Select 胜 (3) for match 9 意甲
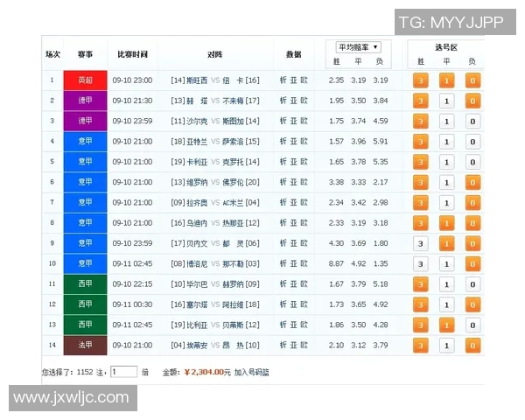The height and width of the screenshot is (420, 525). [421, 243]
